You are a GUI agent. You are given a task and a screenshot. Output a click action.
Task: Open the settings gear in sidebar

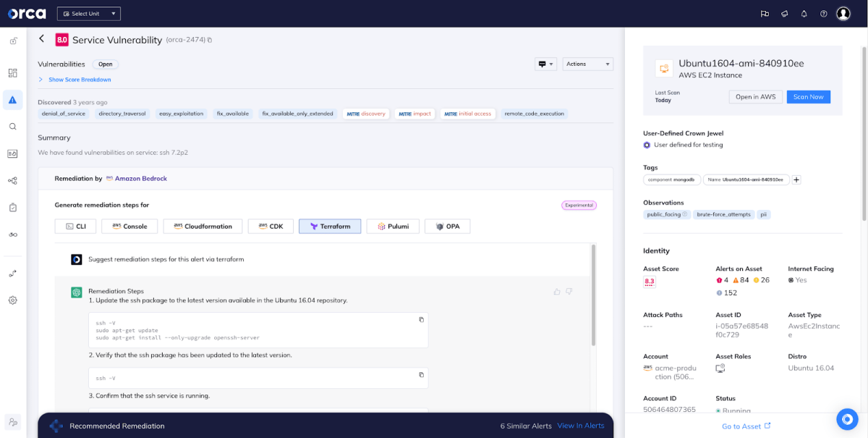click(x=12, y=300)
